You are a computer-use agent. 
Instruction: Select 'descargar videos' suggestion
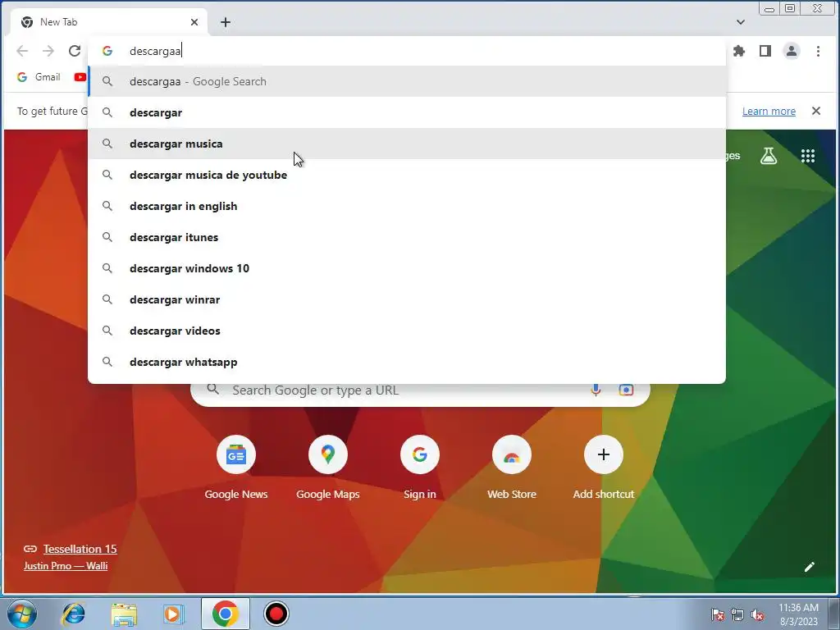tap(407, 331)
